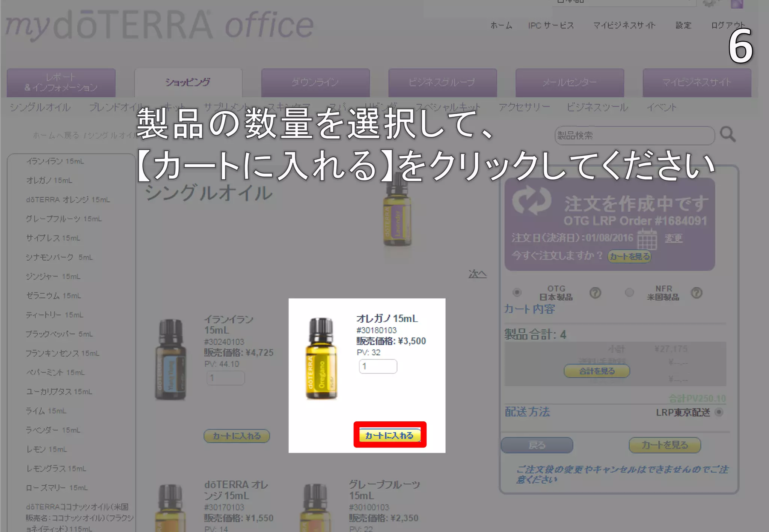Click カートに入れる for オレガノ 15mL

[389, 435]
